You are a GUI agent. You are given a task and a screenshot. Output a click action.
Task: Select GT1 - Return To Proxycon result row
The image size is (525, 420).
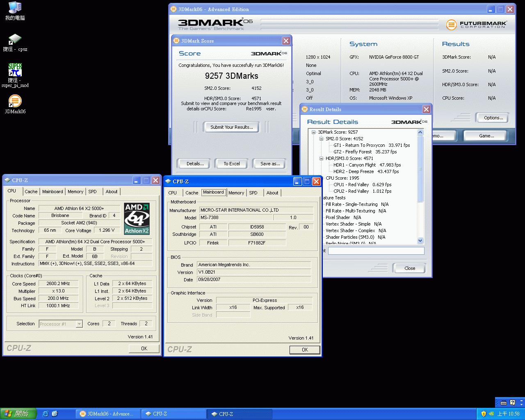pyautogui.click(x=372, y=145)
